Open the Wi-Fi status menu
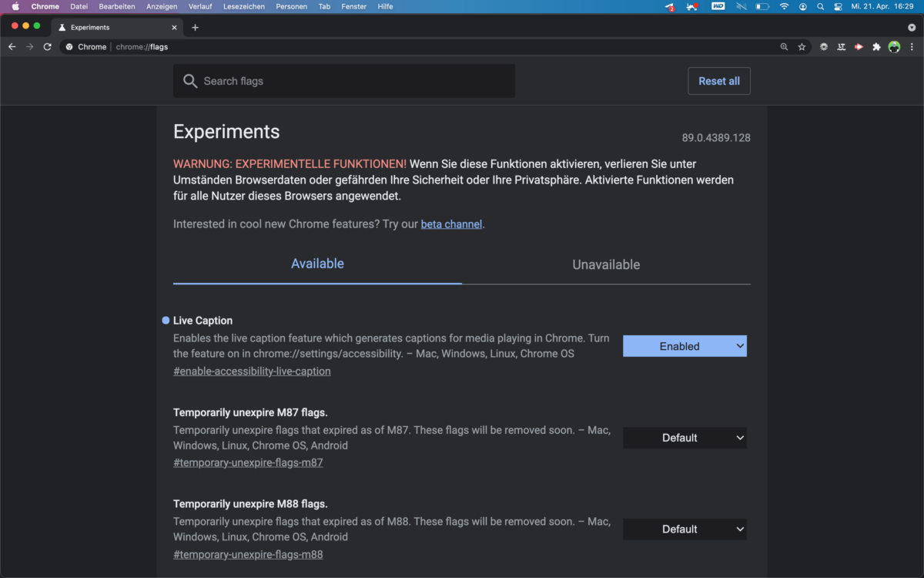924x578 pixels. coord(784,6)
